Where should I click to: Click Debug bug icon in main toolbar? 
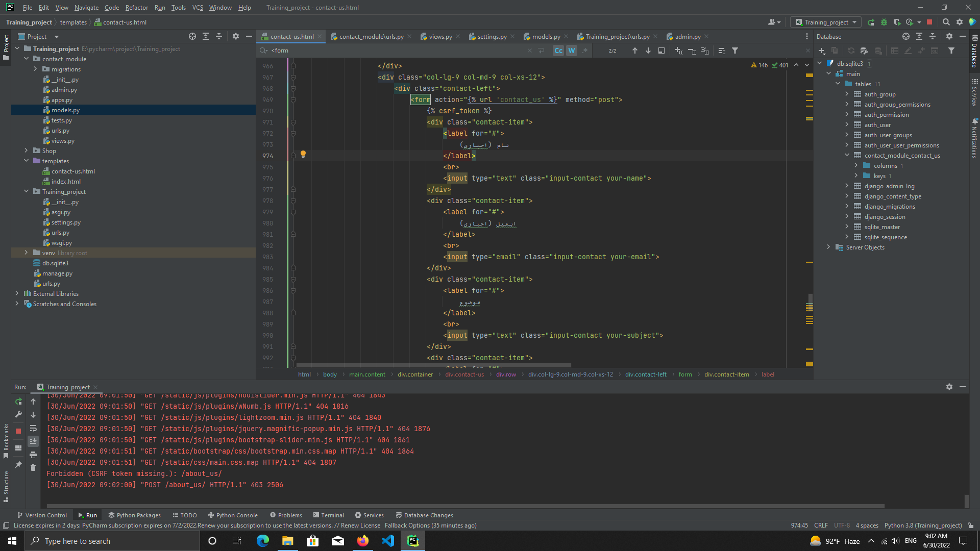[x=884, y=22]
